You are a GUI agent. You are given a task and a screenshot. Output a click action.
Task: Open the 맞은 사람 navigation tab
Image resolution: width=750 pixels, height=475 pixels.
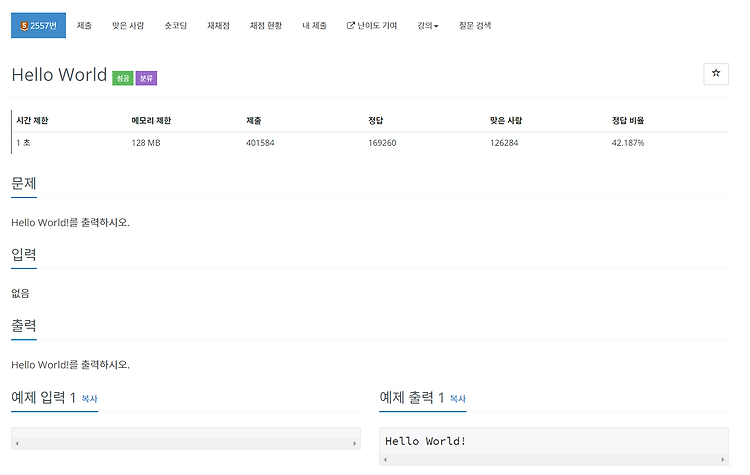128,25
